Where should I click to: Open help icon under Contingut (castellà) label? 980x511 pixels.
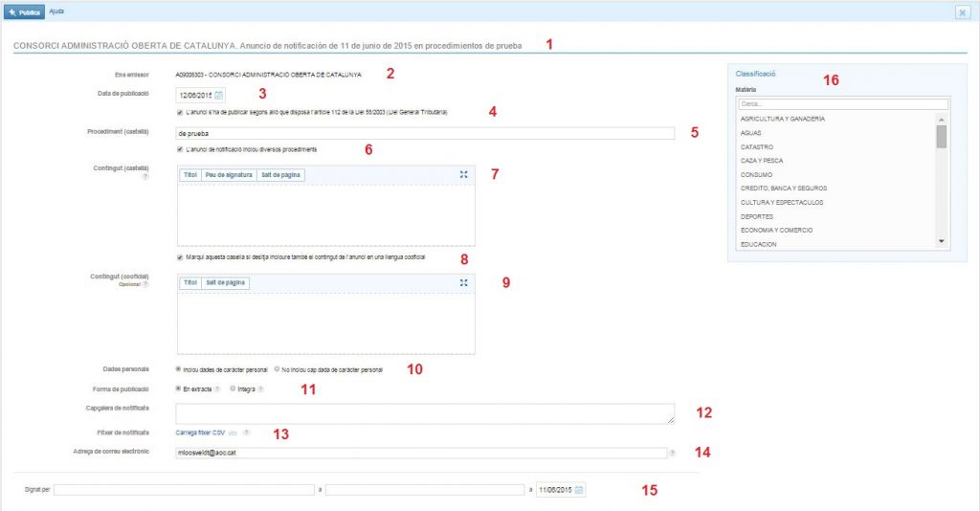145,177
